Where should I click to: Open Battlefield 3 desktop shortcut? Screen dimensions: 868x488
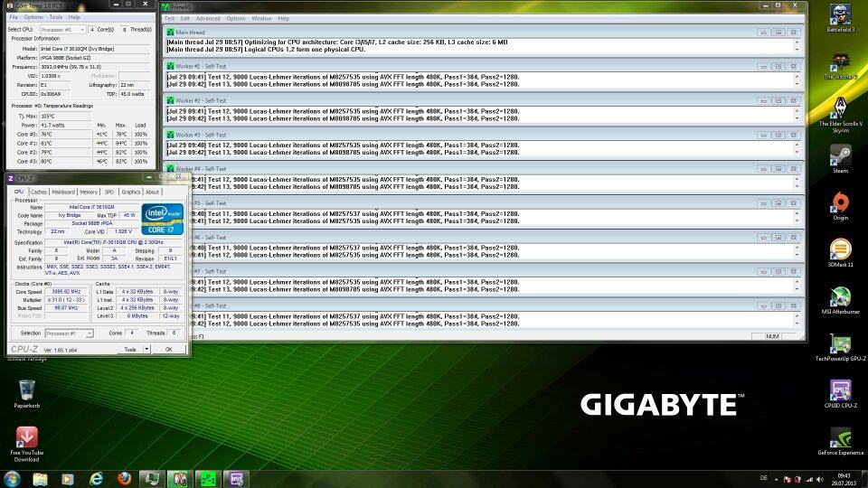(x=840, y=18)
